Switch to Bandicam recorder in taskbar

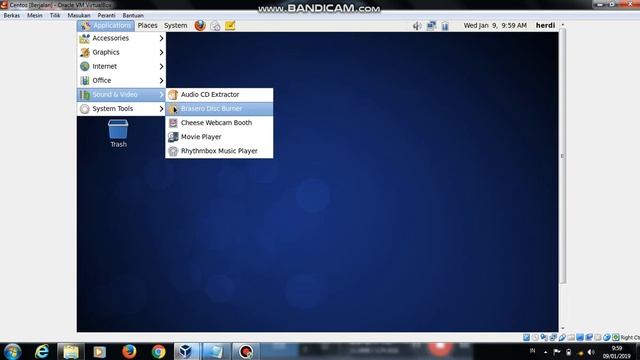245,351
